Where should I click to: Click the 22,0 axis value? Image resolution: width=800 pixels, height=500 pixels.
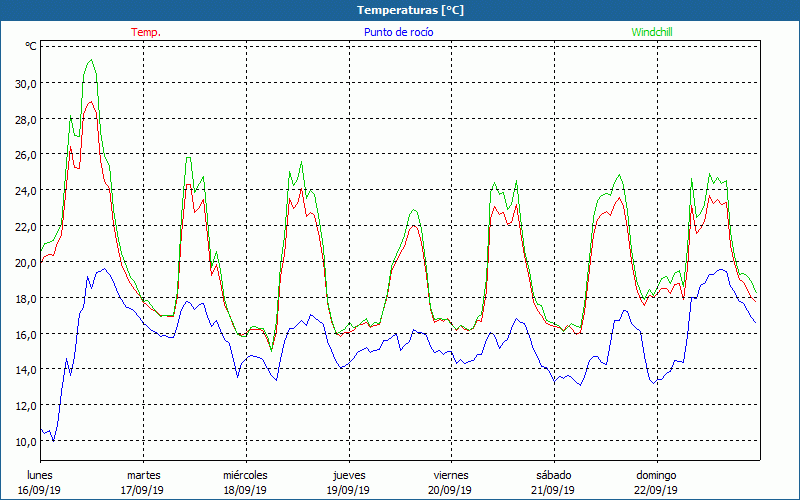pyautogui.click(x=26, y=227)
